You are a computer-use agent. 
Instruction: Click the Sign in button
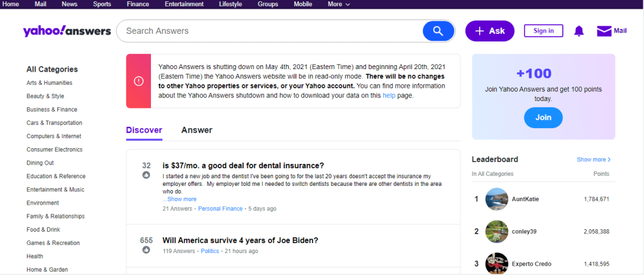click(x=543, y=31)
